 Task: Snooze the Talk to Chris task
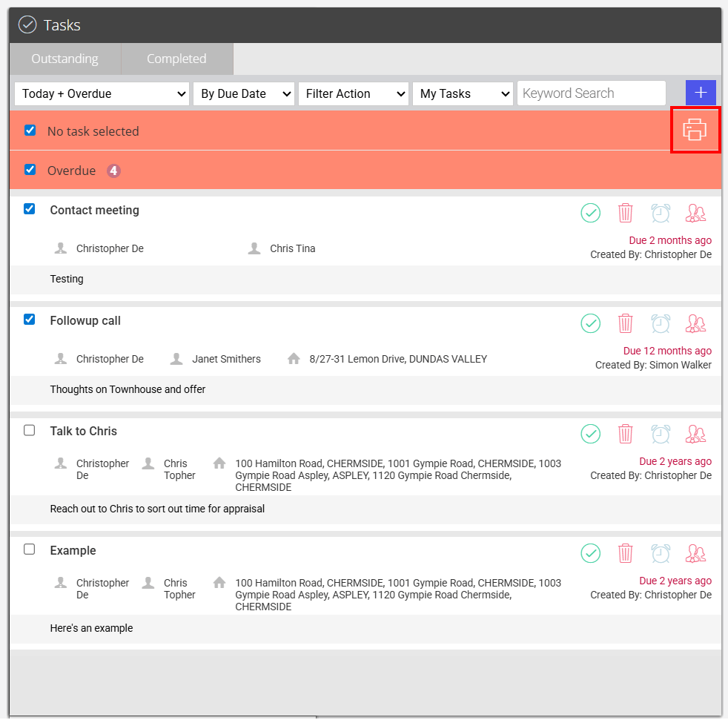click(661, 434)
